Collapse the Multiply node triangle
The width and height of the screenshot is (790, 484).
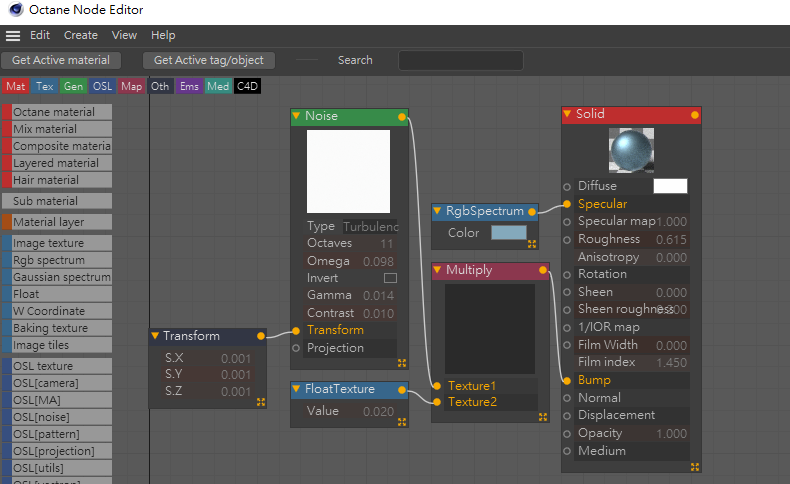coord(437,270)
